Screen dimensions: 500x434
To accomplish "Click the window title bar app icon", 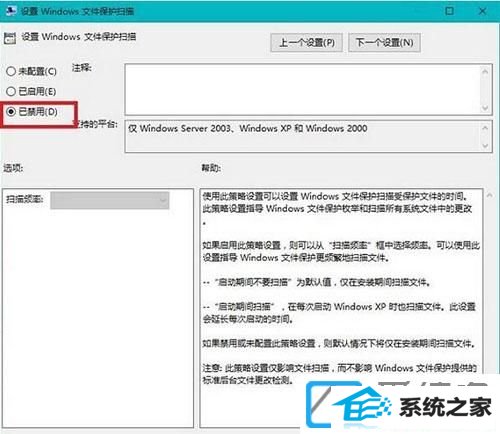I will coord(11,11).
